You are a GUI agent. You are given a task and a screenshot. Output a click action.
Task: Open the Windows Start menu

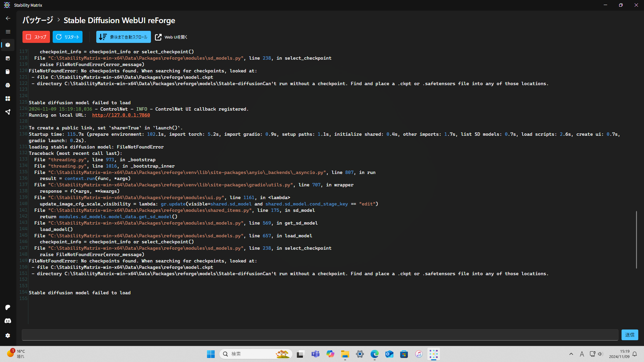[x=211, y=354]
